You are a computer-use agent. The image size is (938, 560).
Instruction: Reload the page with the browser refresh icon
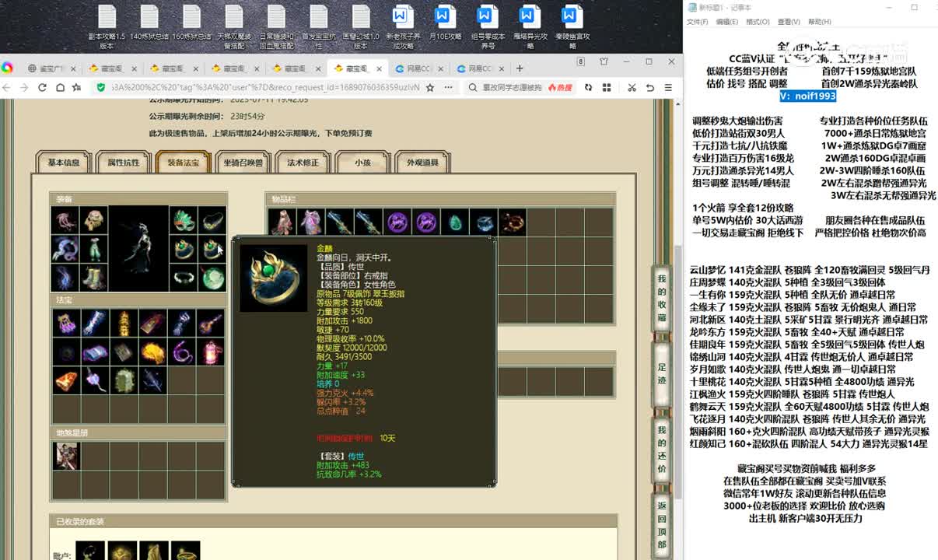click(43, 87)
